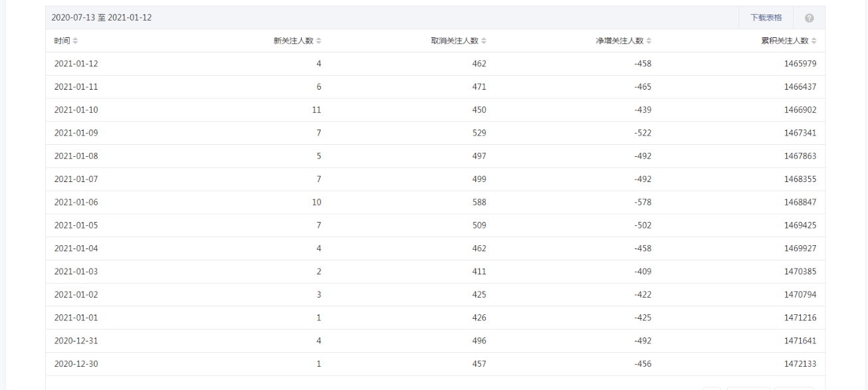Select the unfollow count 529
The image size is (868, 390).
[479, 133]
